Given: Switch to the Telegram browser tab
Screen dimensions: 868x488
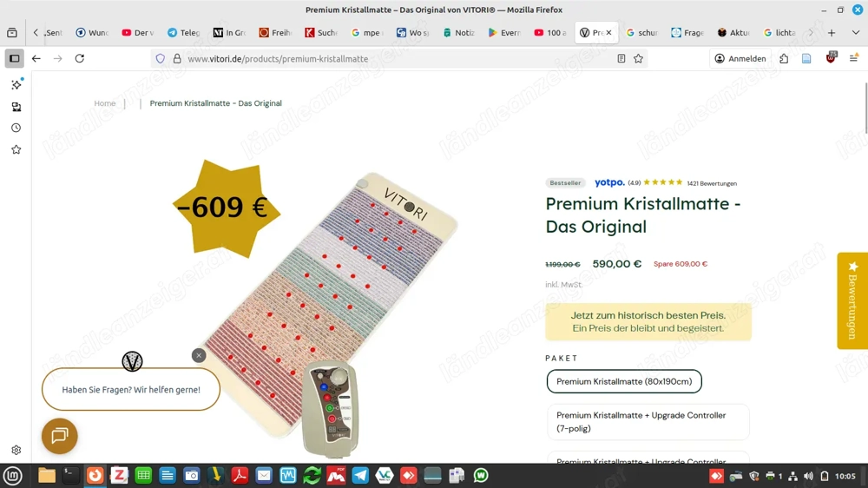Looking at the screenshot, I should pyautogui.click(x=183, y=33).
